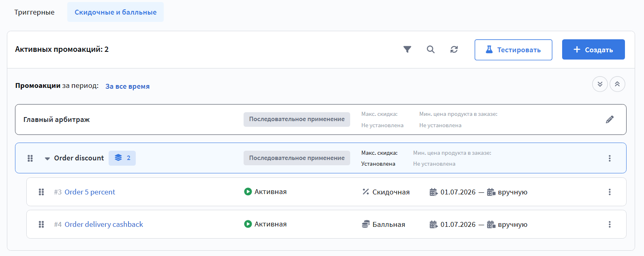Click layers count badge on Order discount
This screenshot has height=256, width=644.
[x=122, y=158]
